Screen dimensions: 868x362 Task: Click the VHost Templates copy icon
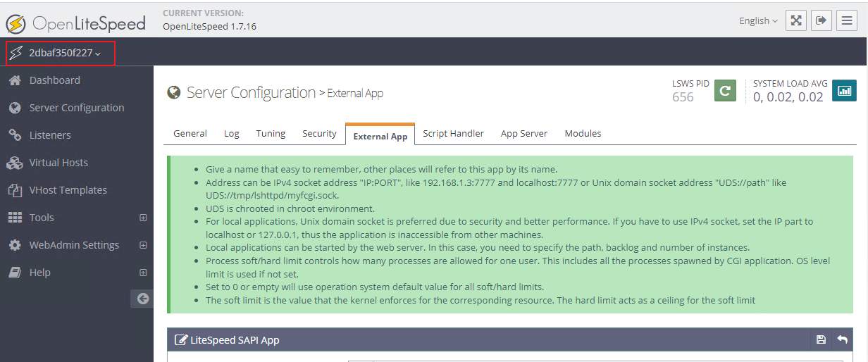point(15,190)
